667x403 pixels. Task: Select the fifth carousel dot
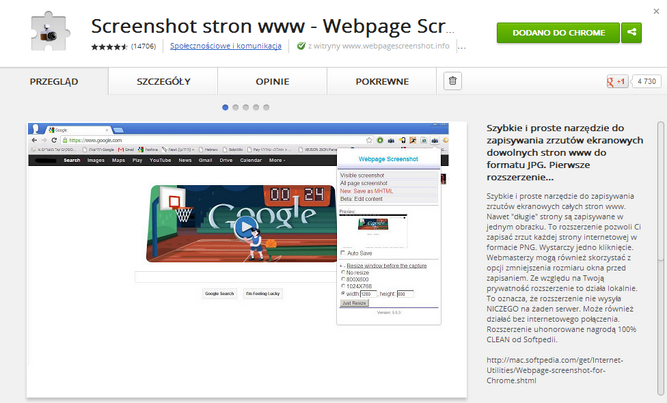point(266,107)
